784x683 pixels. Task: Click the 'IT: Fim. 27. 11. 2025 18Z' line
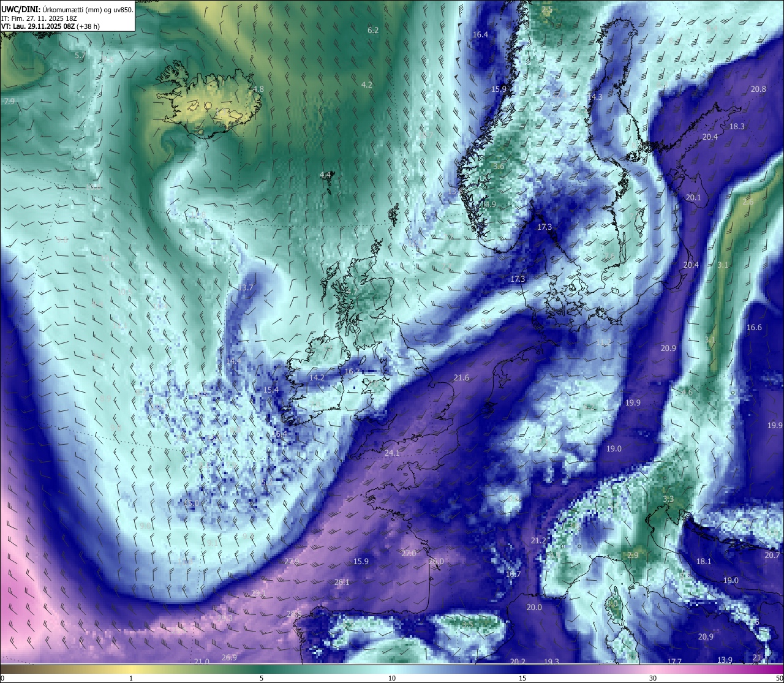39,18
